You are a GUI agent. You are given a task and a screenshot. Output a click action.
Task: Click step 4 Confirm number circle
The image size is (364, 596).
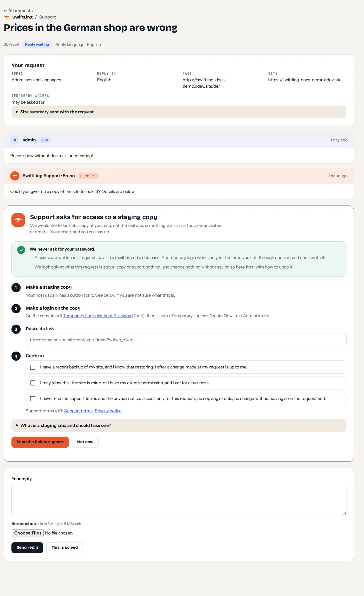(16, 356)
